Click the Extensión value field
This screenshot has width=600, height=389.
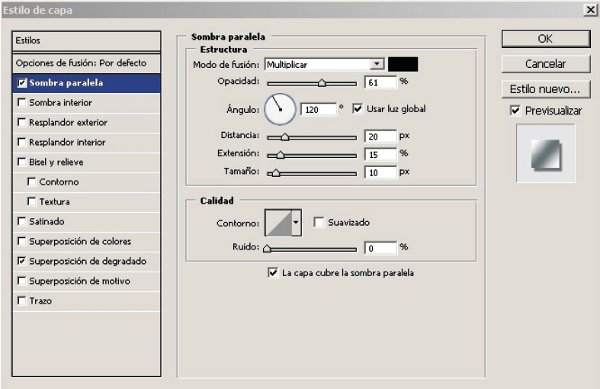click(x=380, y=155)
